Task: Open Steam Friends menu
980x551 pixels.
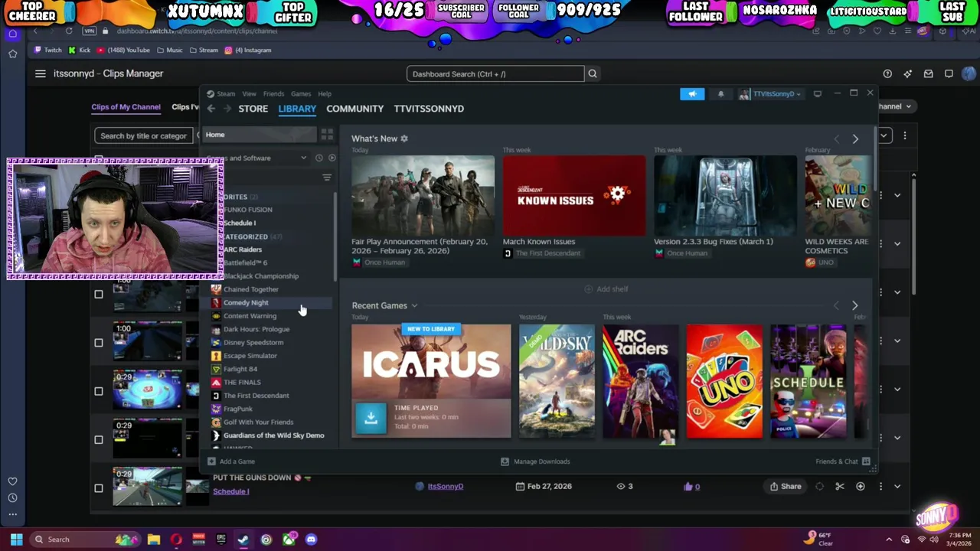Action: click(x=273, y=94)
